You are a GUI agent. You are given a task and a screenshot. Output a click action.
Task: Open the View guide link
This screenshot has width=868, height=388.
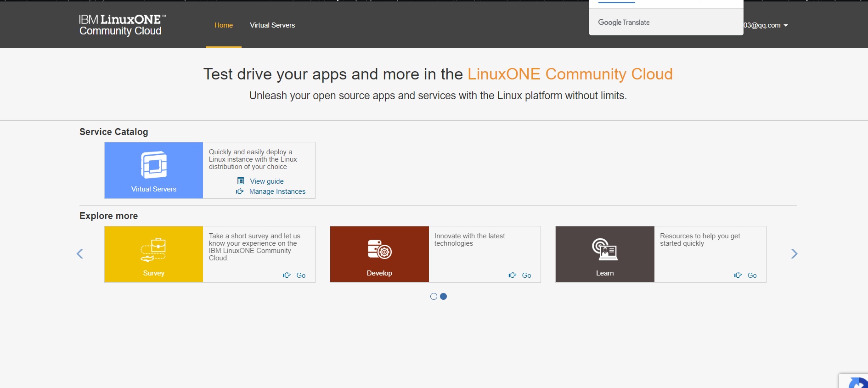(267, 181)
